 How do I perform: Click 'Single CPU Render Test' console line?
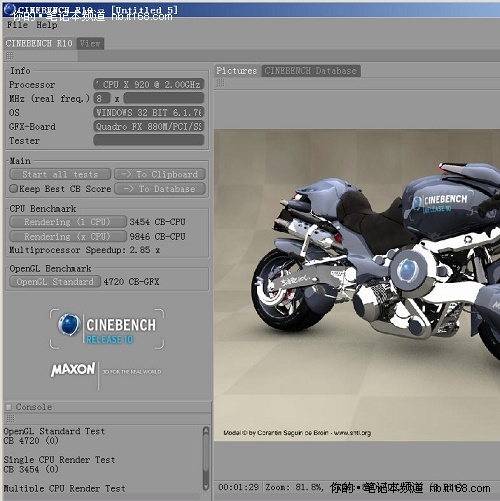pos(59,460)
